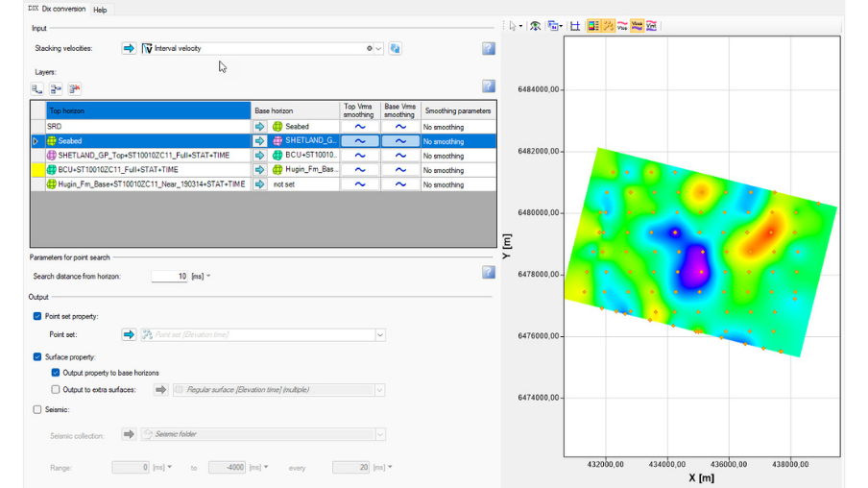Click the view all (eye) icon
The width and height of the screenshot is (868, 488).
536,26
